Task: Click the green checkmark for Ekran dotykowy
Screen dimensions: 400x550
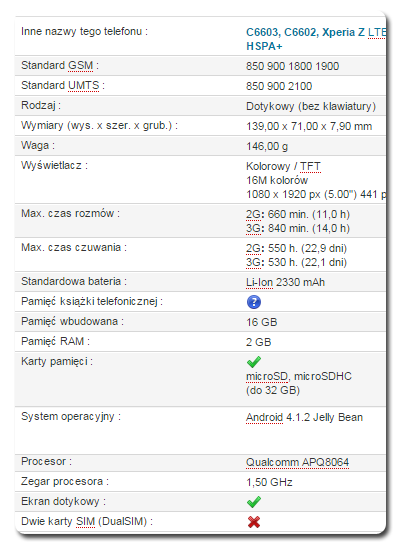Action: click(254, 502)
